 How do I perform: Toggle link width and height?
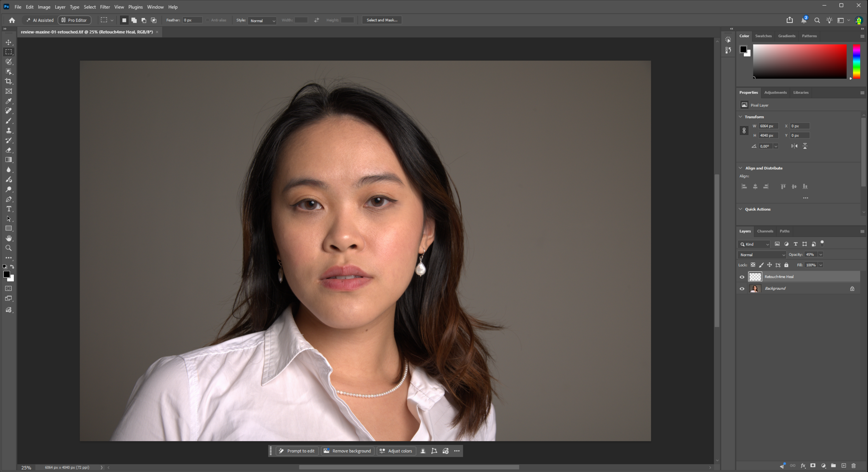point(744,131)
